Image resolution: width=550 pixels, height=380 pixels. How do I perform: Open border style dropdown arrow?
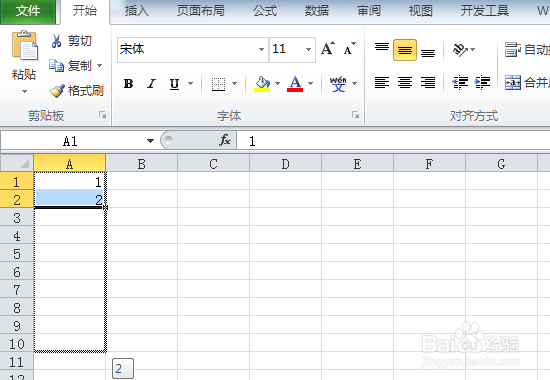click(x=234, y=84)
